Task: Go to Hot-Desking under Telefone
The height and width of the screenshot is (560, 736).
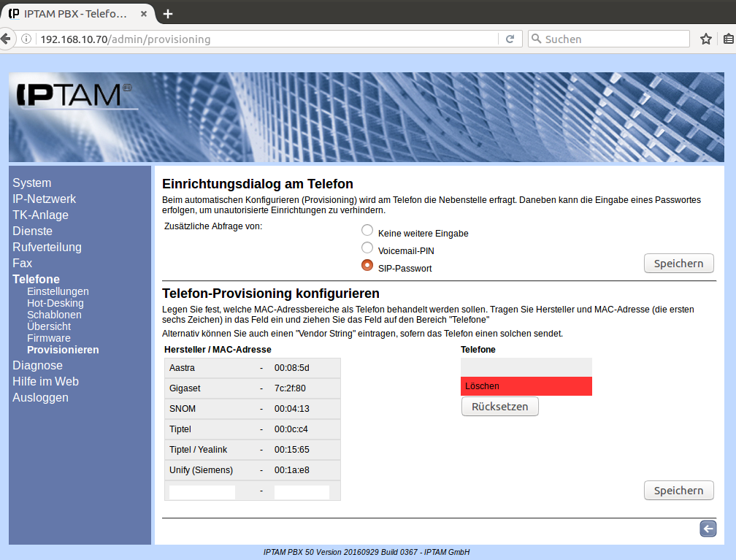Action: pyautogui.click(x=55, y=303)
